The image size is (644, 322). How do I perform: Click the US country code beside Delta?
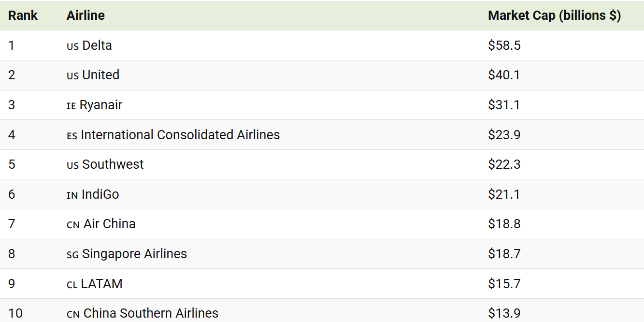(72, 47)
